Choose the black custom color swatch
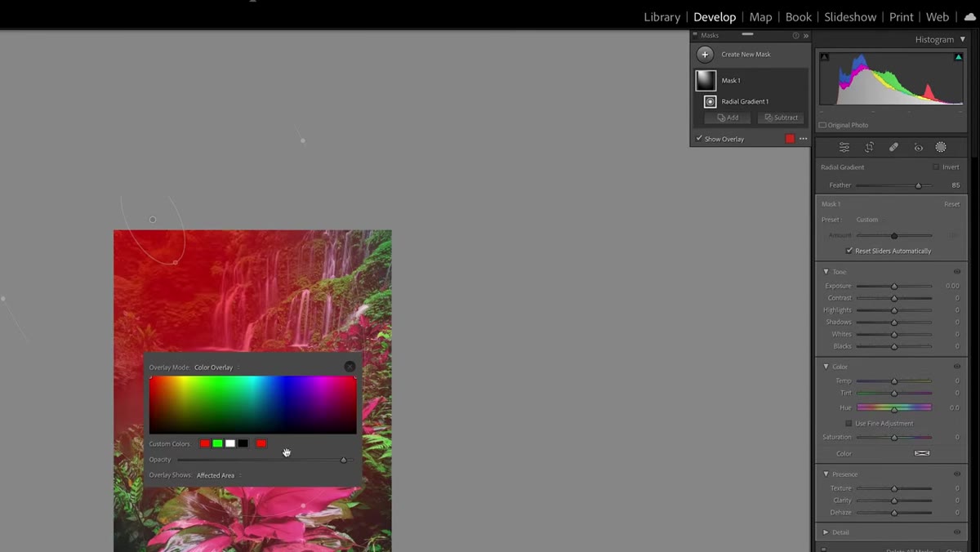The height and width of the screenshot is (552, 980). tap(243, 443)
